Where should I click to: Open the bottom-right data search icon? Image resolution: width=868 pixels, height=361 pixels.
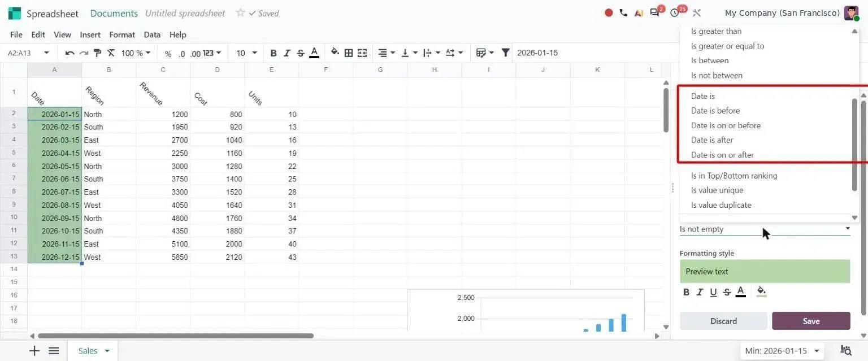846,351
